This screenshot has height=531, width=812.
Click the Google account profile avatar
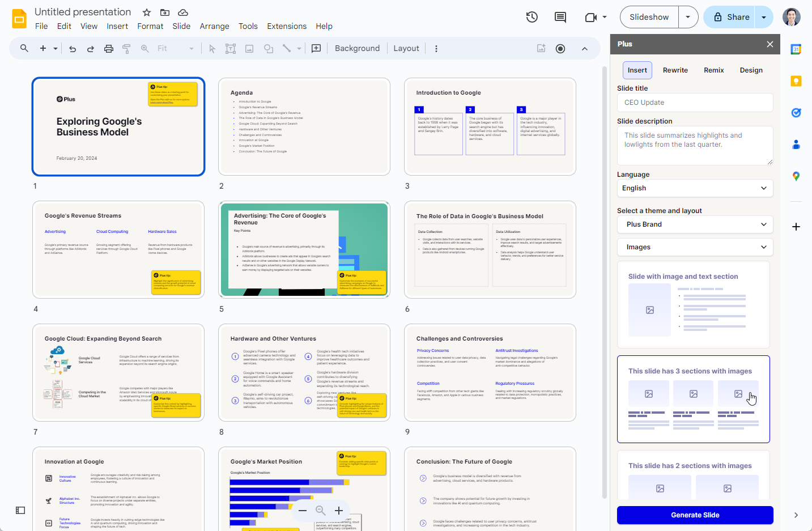pyautogui.click(x=792, y=17)
